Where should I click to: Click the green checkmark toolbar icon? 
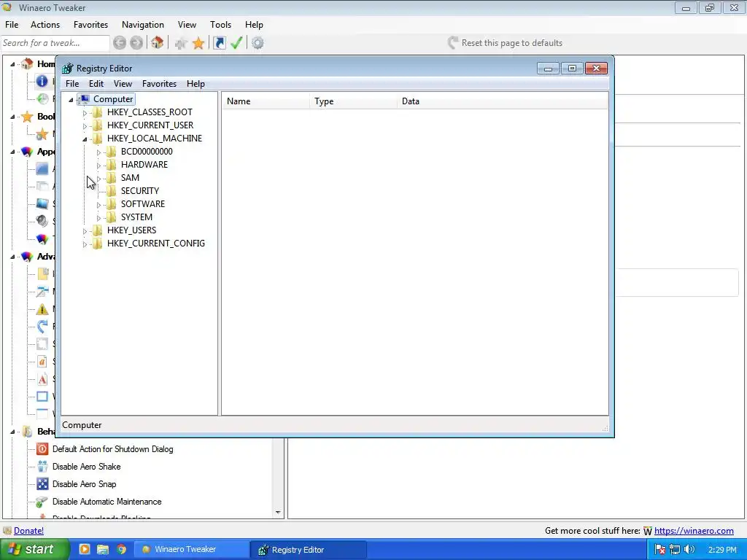click(x=237, y=43)
